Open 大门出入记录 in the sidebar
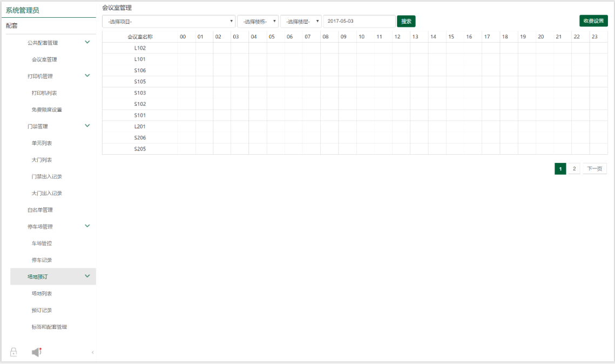The image size is (615, 364). pyautogui.click(x=46, y=193)
